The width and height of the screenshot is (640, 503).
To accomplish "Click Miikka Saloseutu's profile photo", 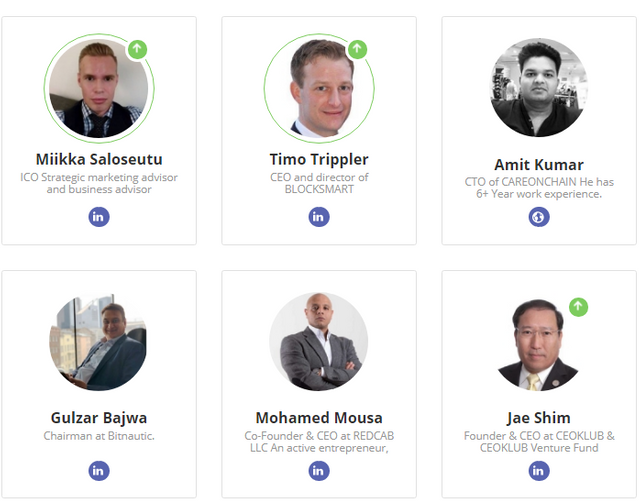I will click(x=98, y=90).
